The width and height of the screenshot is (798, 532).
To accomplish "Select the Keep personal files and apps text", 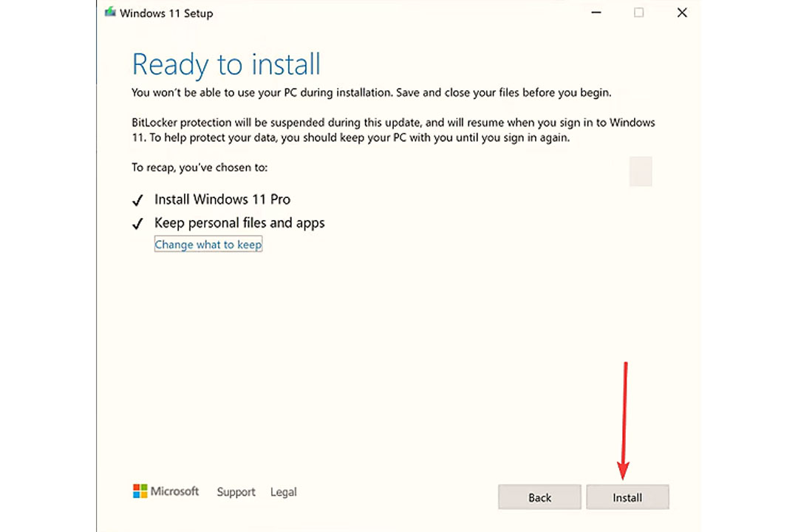I will point(239,223).
